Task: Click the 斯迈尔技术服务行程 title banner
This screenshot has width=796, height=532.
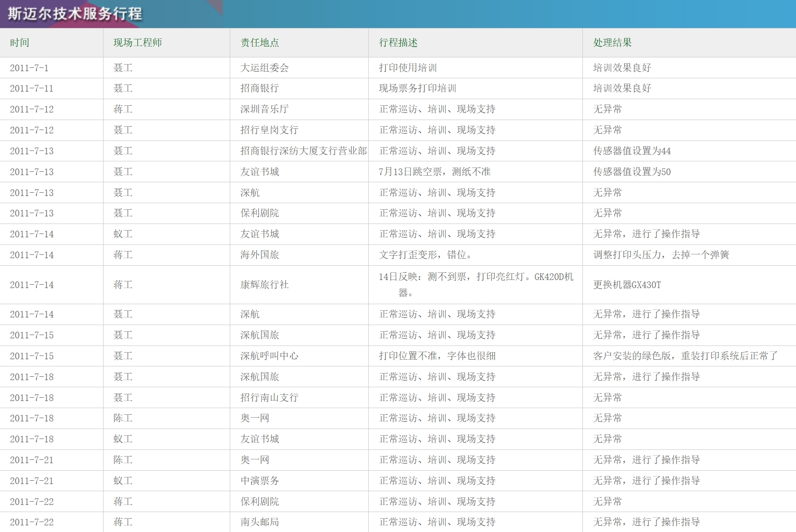Action: [75, 14]
